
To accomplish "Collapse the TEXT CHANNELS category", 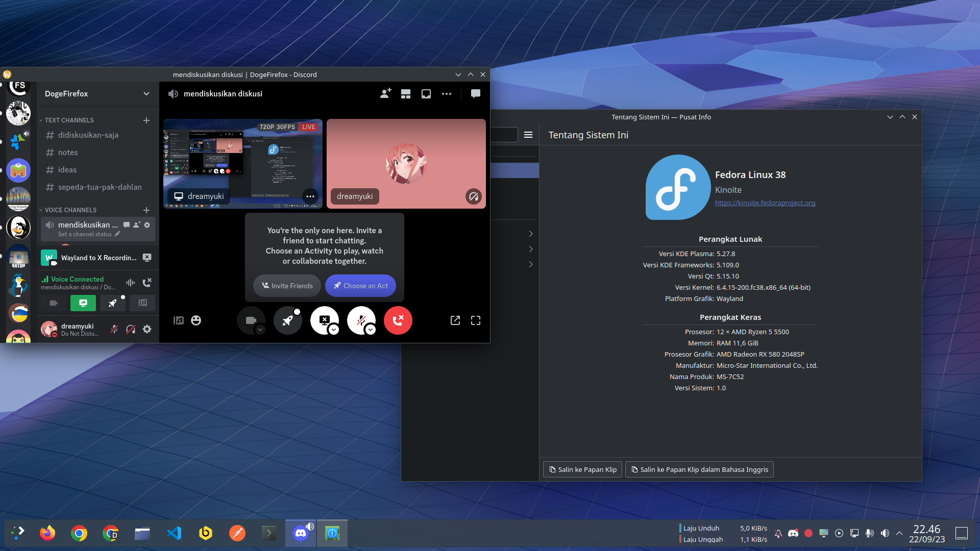I will tap(69, 120).
